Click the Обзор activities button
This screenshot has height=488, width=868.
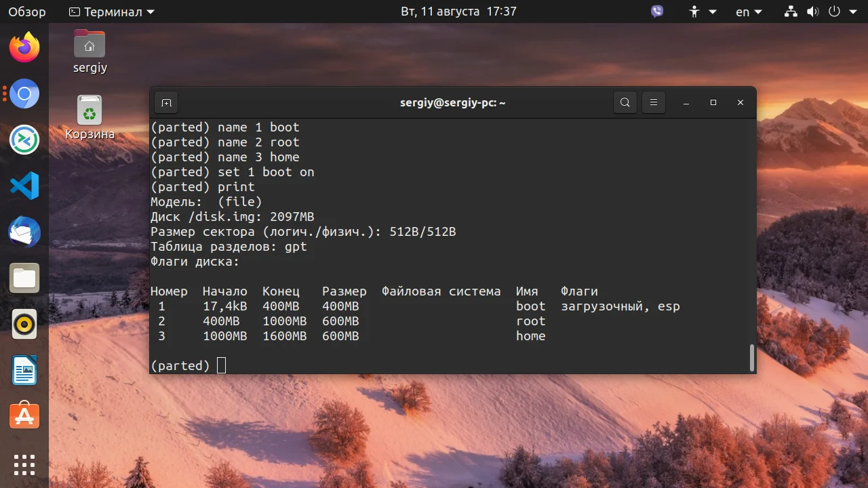pos(27,12)
